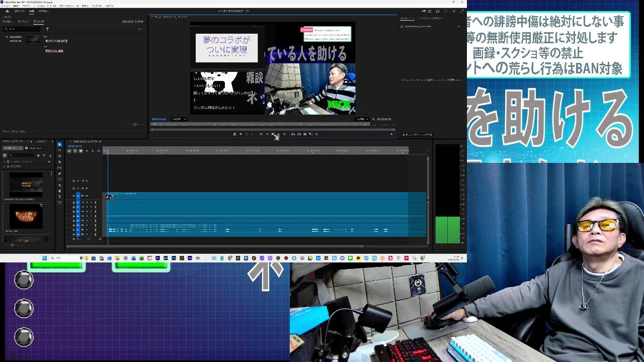Switch to the Export workspace tab

44,11
